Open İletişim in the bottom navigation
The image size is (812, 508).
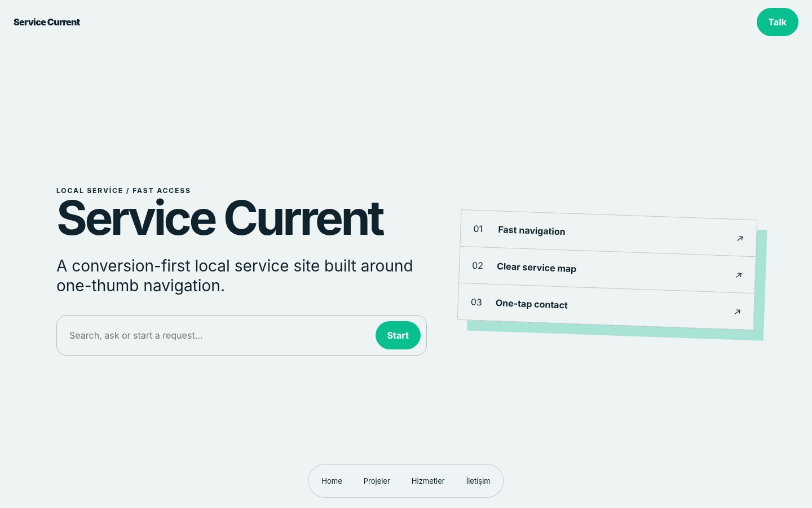(x=478, y=481)
